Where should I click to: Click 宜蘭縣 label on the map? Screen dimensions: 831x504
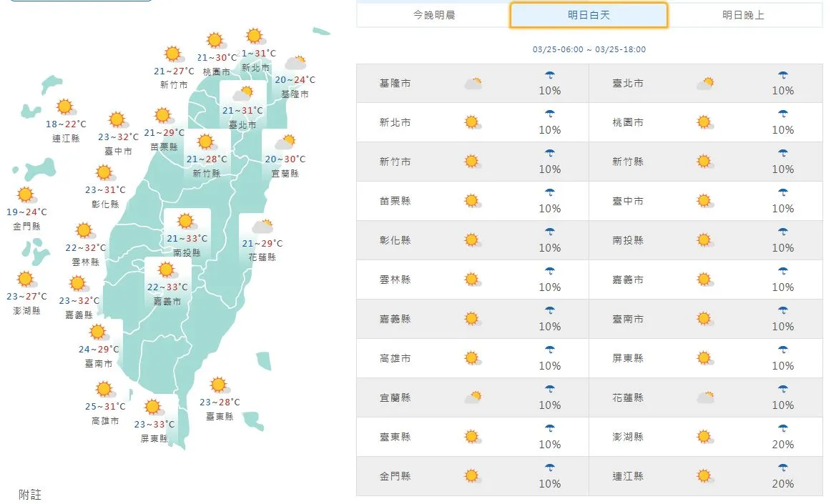pos(285,173)
